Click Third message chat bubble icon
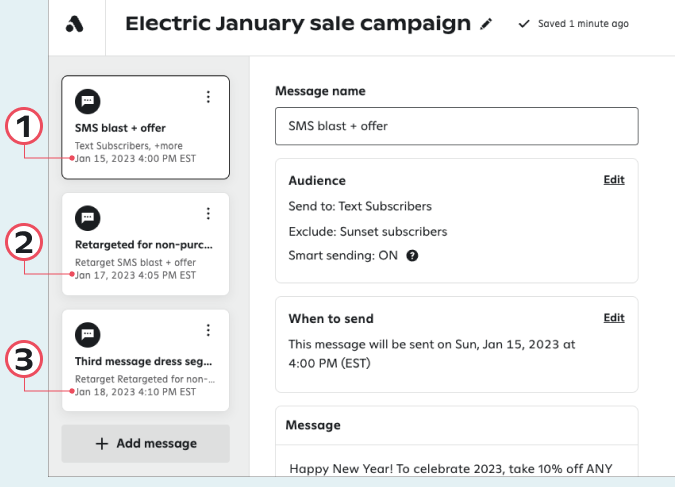 click(87, 333)
